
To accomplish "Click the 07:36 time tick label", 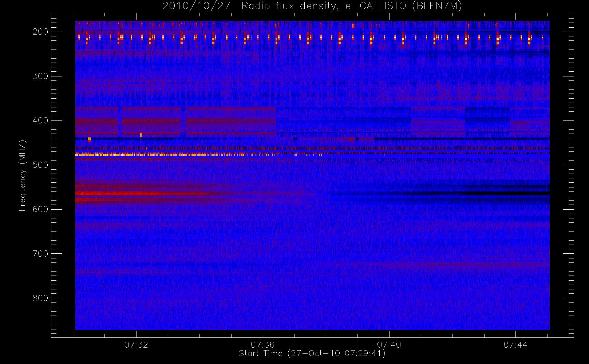I will coord(262,345).
